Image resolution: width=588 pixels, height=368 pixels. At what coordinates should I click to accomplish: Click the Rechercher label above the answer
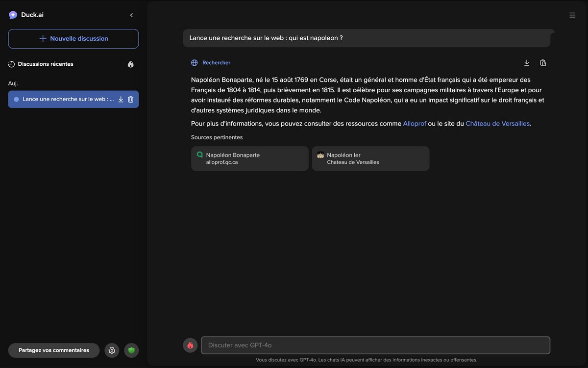216,63
